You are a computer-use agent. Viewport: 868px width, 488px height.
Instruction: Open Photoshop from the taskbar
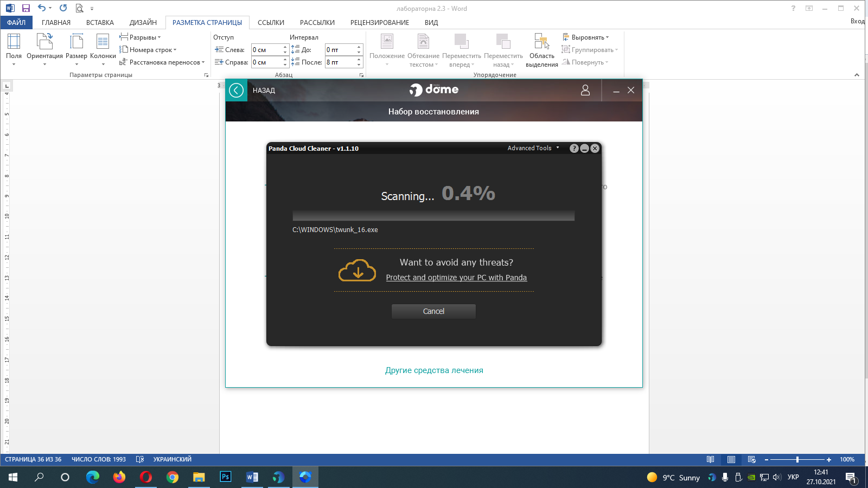226,477
